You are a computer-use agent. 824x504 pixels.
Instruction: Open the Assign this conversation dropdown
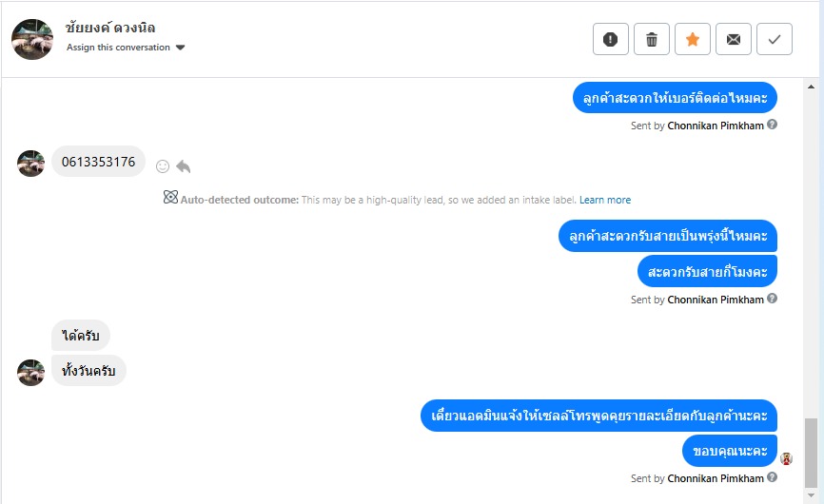click(119, 48)
